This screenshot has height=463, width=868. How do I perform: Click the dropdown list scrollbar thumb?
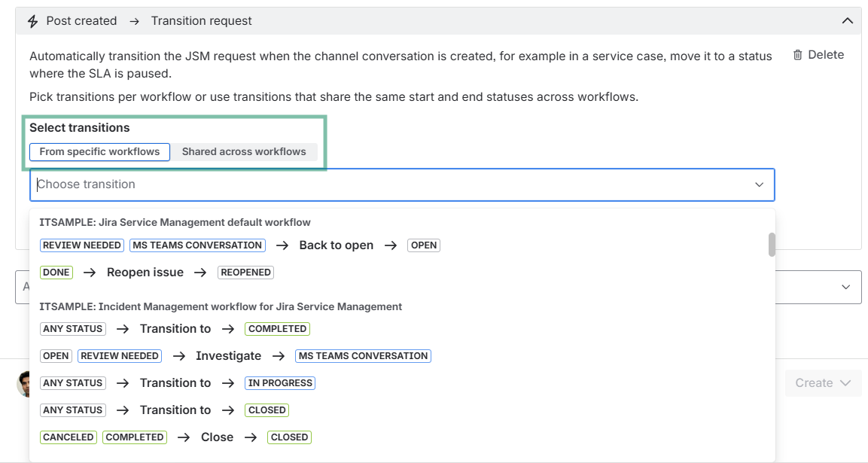[772, 245]
